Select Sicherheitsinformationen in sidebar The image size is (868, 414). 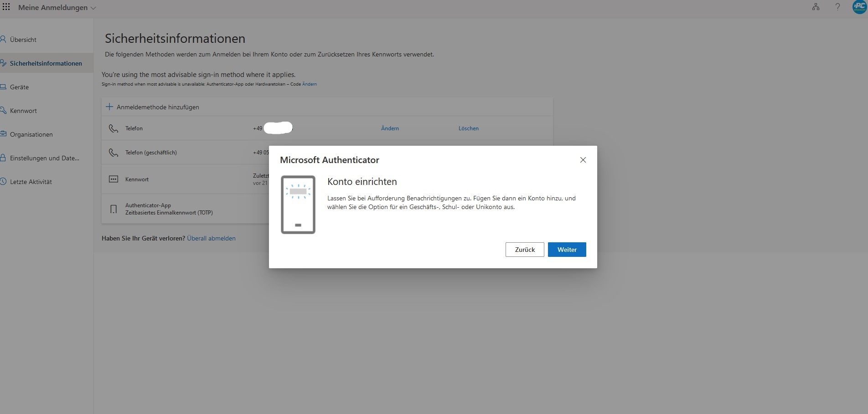pyautogui.click(x=46, y=63)
